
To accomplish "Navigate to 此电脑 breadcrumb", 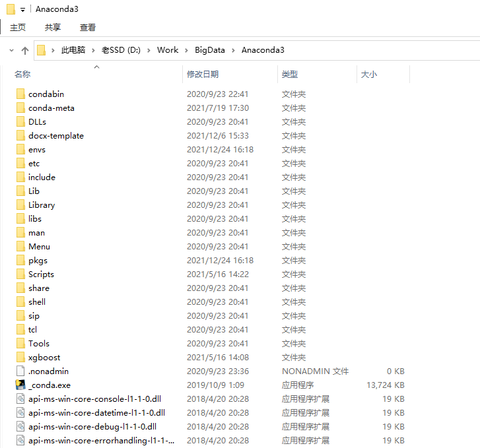I will (x=73, y=50).
